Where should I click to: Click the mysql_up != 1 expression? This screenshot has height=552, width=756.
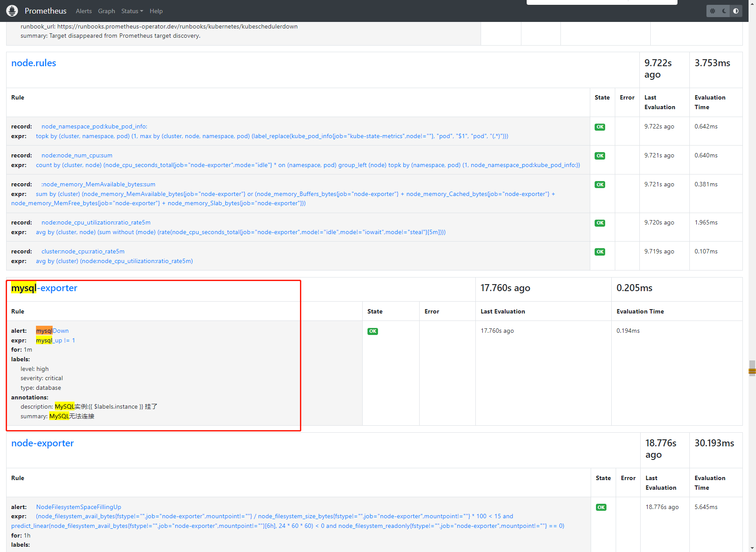point(55,341)
